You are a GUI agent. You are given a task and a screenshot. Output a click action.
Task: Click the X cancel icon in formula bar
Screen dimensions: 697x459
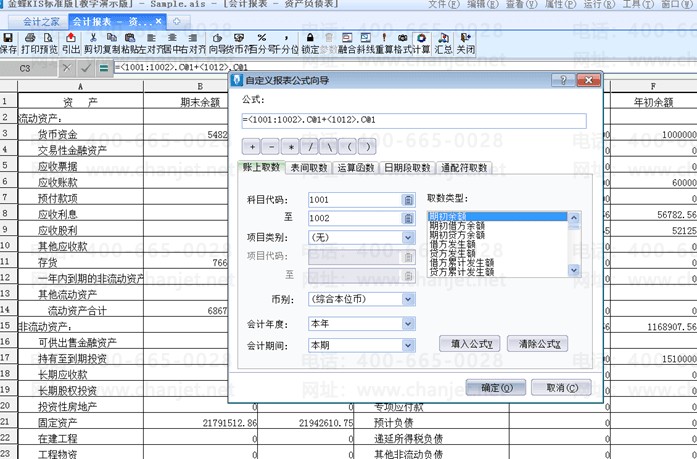tap(67, 68)
